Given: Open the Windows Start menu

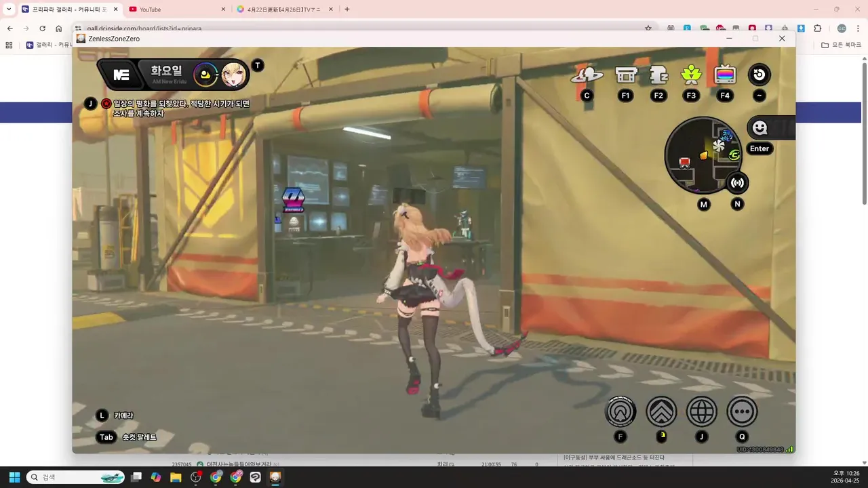Looking at the screenshot, I should click(14, 477).
